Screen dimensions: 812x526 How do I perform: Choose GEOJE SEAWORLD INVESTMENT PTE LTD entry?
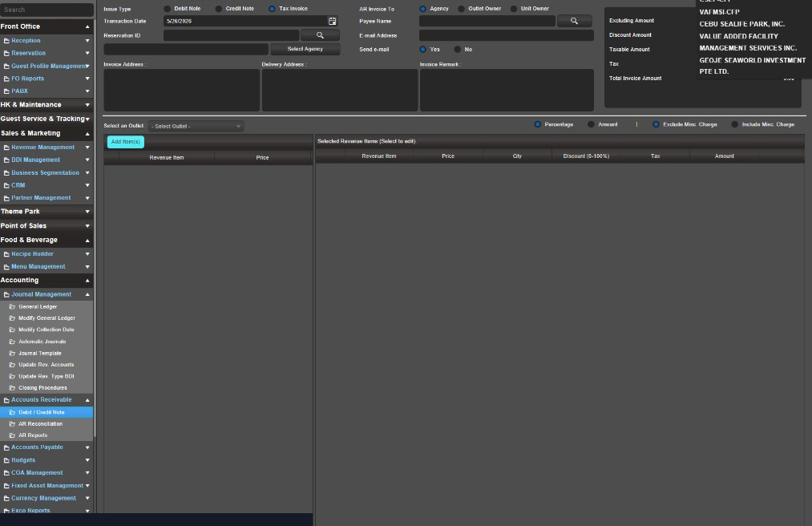tap(752, 66)
